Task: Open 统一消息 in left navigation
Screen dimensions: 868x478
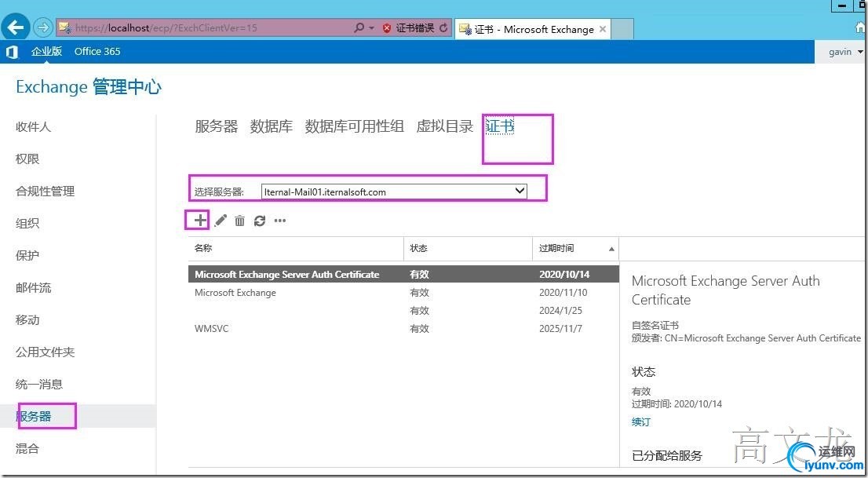Action: point(38,384)
